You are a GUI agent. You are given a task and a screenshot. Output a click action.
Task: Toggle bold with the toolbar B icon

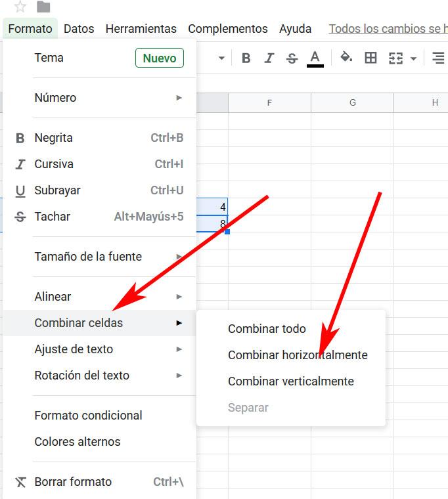[246, 58]
